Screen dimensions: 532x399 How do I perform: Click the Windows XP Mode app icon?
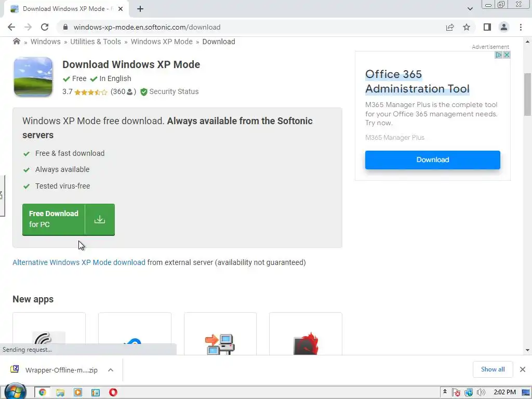pos(33,77)
